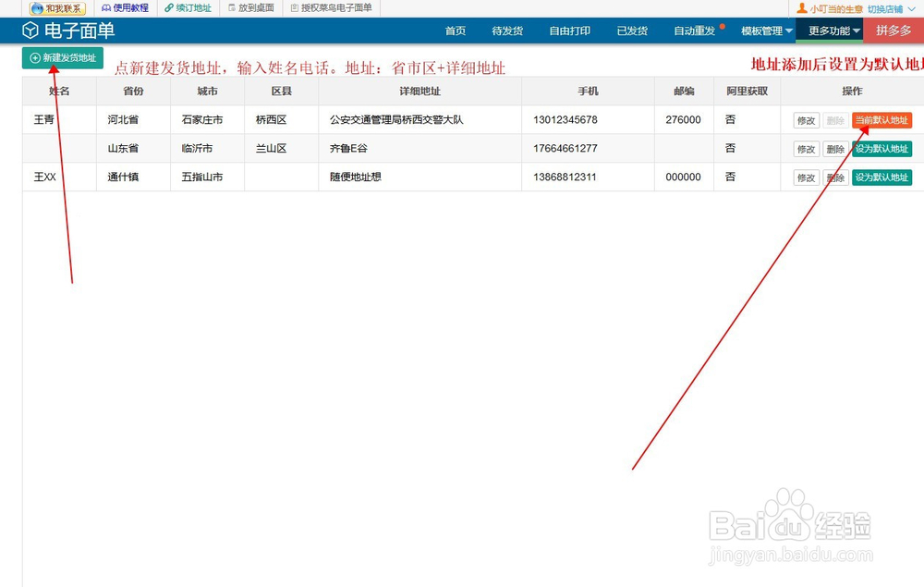This screenshot has width=924, height=587.
Task: Click the 新建发货地址 button
Action: 62,57
